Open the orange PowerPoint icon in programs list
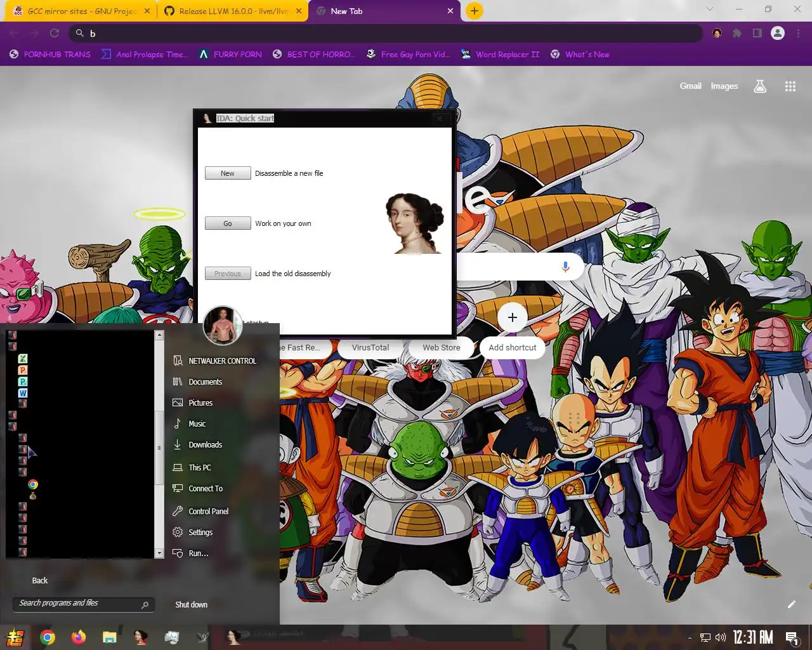Viewport: 812px width, 650px height. [x=23, y=370]
